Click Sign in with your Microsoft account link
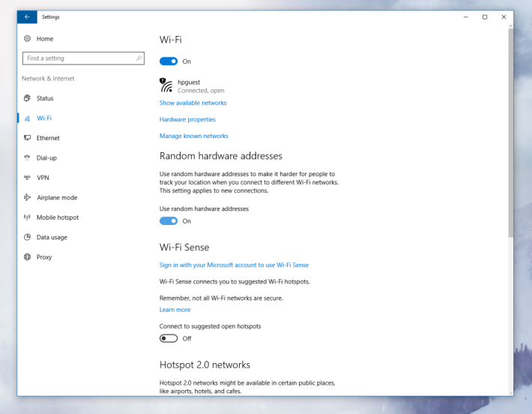 point(234,265)
